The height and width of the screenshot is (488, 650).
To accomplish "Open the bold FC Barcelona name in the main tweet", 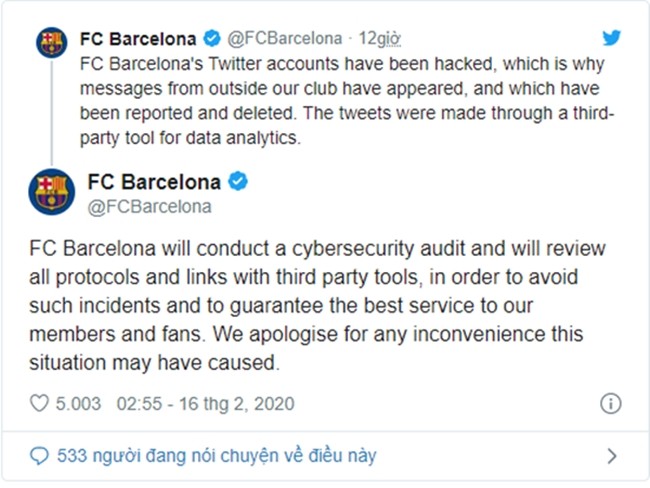I will coord(155,182).
